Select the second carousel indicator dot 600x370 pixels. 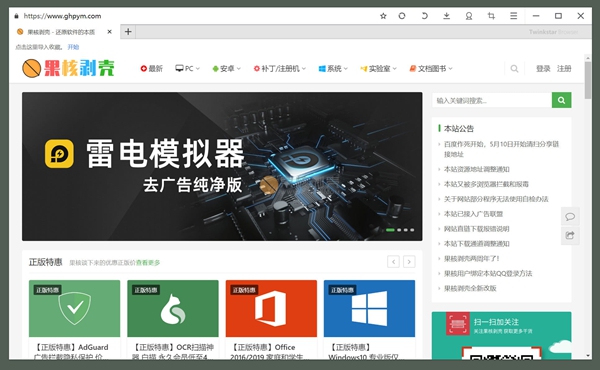(x=399, y=230)
